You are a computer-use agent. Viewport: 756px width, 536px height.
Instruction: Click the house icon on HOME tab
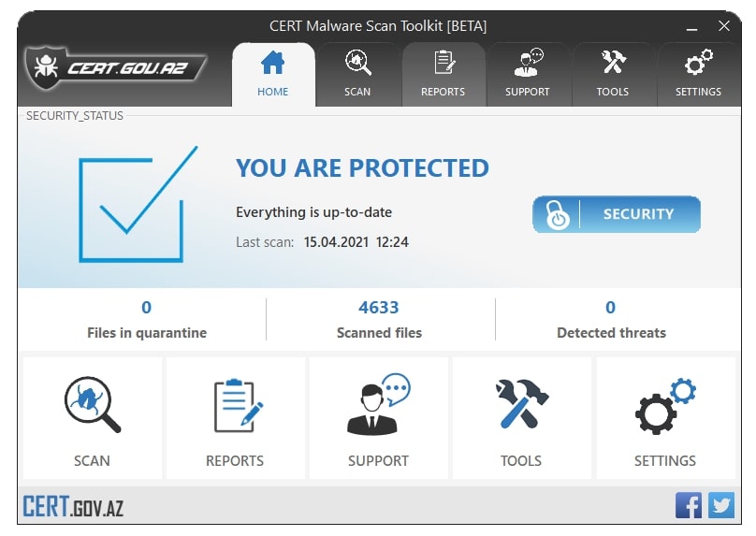tap(273, 63)
